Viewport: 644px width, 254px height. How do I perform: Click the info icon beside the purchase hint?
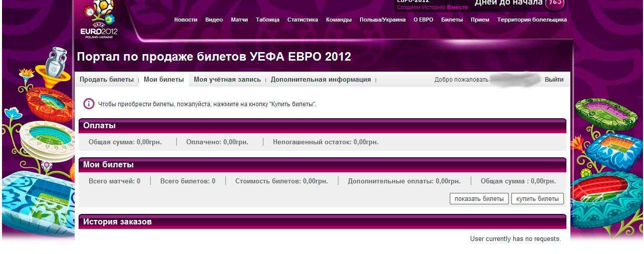(89, 104)
